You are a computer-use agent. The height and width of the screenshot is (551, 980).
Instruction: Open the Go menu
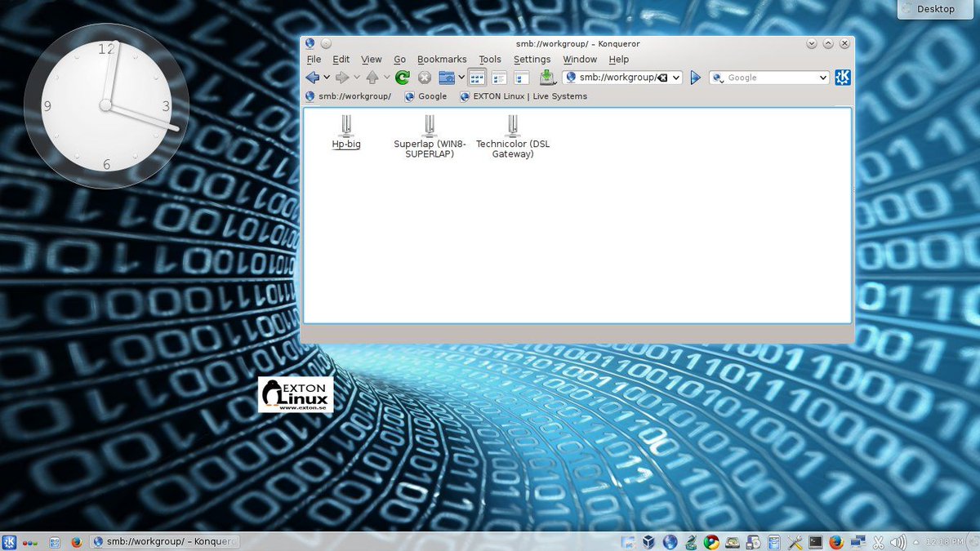(399, 60)
